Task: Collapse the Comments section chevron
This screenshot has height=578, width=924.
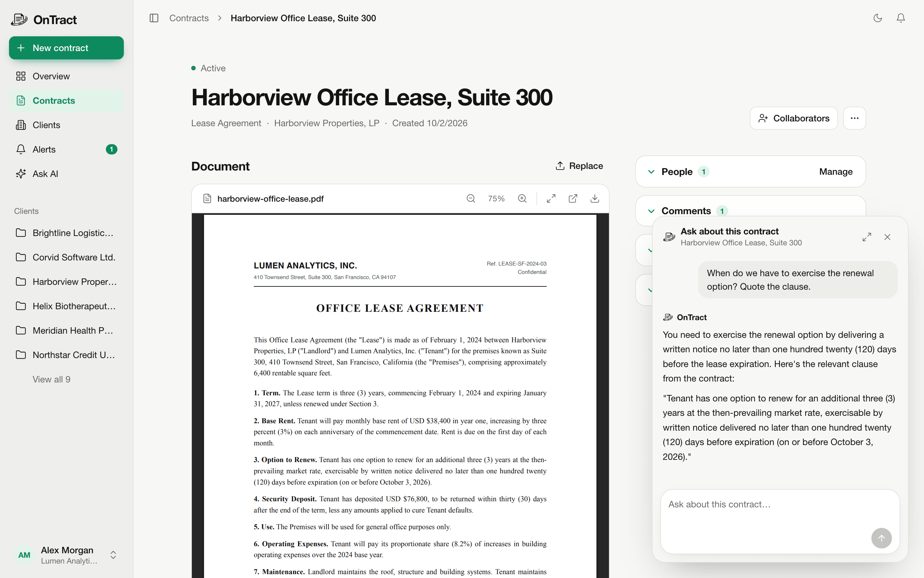Action: 651,211
